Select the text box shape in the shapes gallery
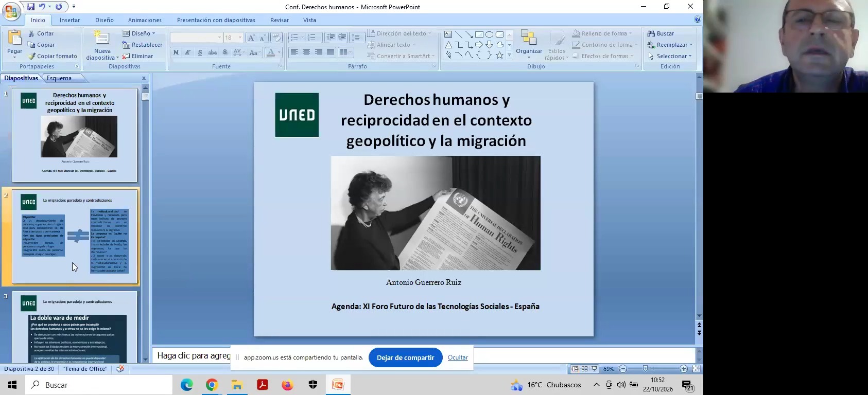 point(448,34)
